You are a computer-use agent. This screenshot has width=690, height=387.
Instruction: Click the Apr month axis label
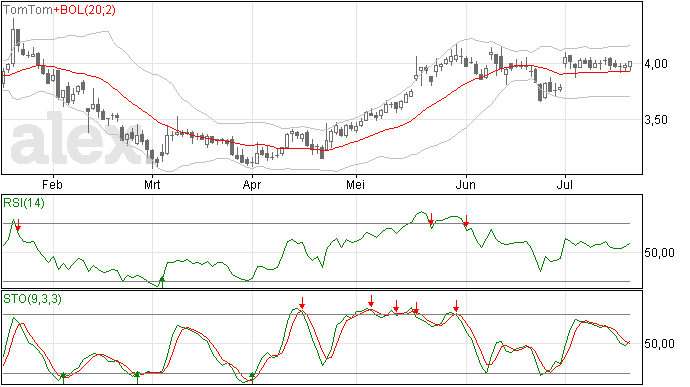click(252, 185)
